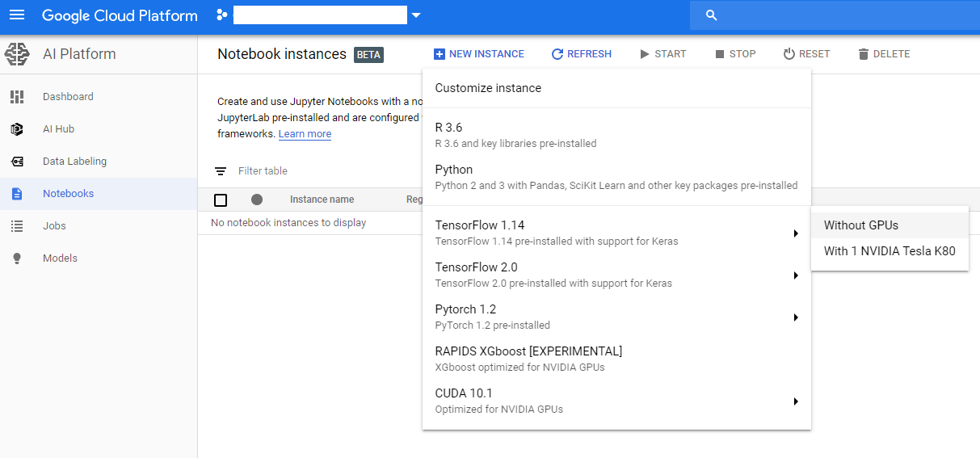Tick the select-all checkbox in table header

pyautogui.click(x=221, y=200)
